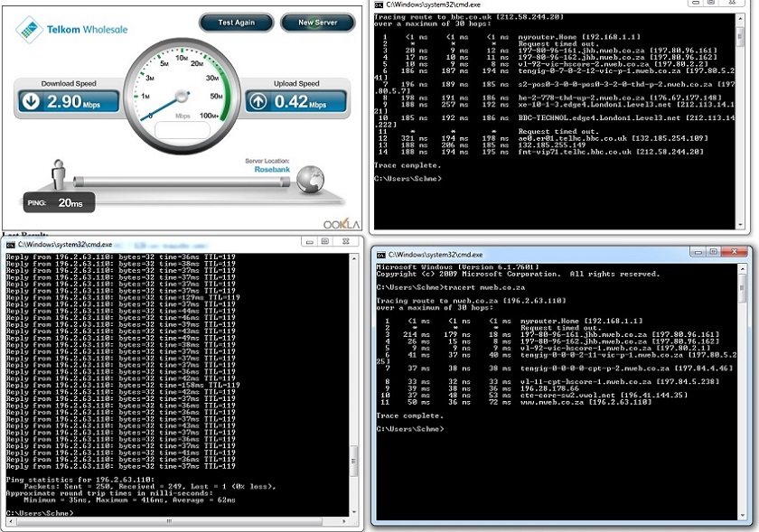This screenshot has height=532, width=759.
Task: Click the 20ms ping result label
Action: [x=72, y=203]
